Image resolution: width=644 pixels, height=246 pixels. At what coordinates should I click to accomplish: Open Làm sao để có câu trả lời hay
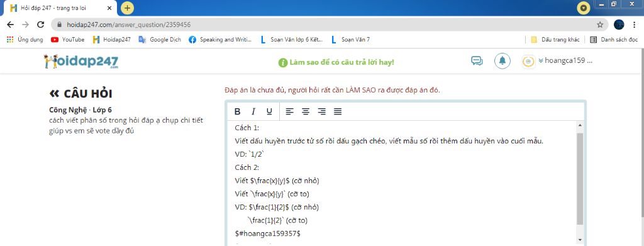tap(336, 62)
